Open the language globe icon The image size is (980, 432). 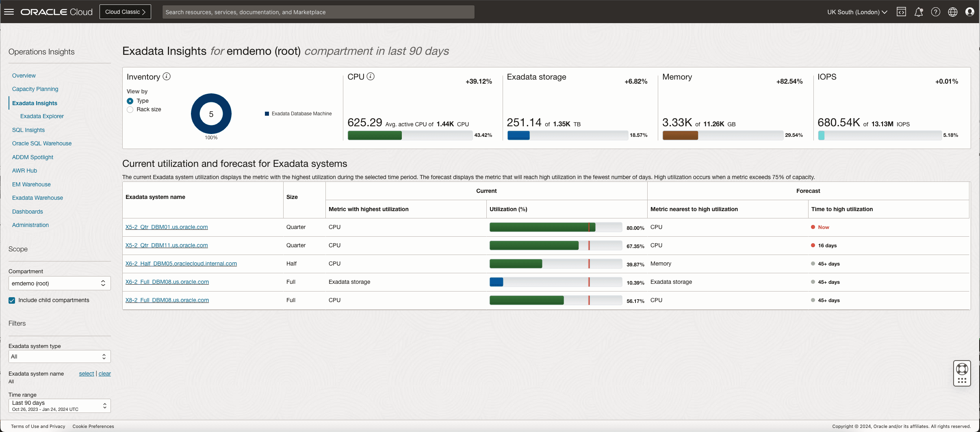(x=953, y=12)
